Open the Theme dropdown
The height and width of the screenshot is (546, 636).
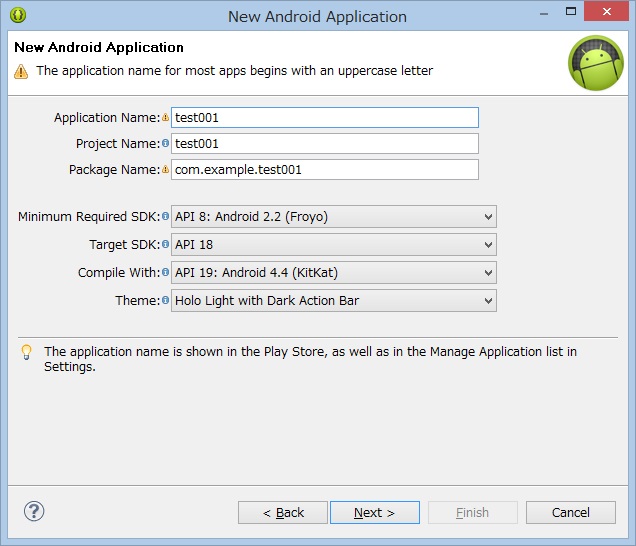click(334, 301)
